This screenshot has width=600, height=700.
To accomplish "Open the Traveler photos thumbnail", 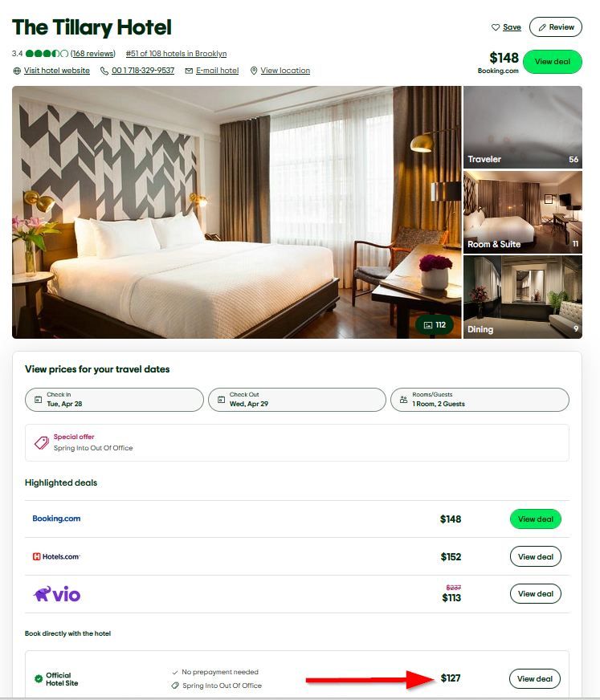I will [x=523, y=127].
